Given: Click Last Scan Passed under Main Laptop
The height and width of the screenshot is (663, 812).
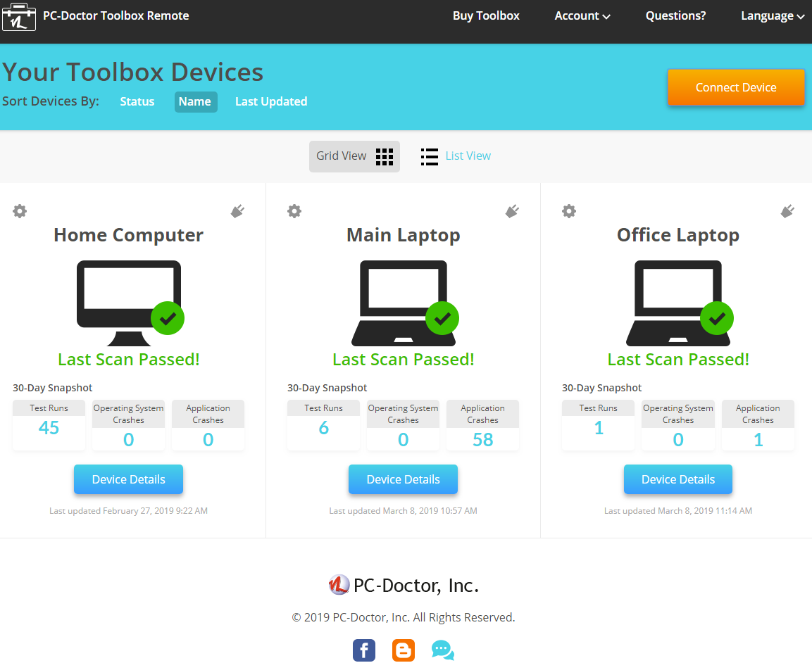Looking at the screenshot, I should [x=403, y=359].
